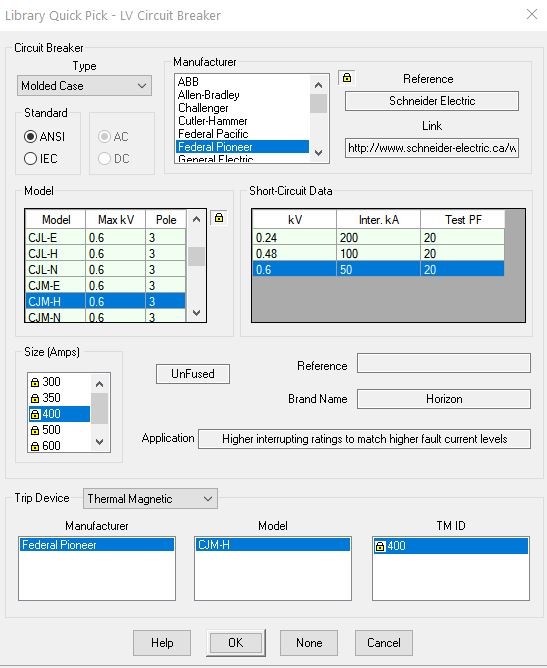Image resolution: width=547 pixels, height=668 pixels.
Task: Select the AC radio button
Action: pos(104,137)
